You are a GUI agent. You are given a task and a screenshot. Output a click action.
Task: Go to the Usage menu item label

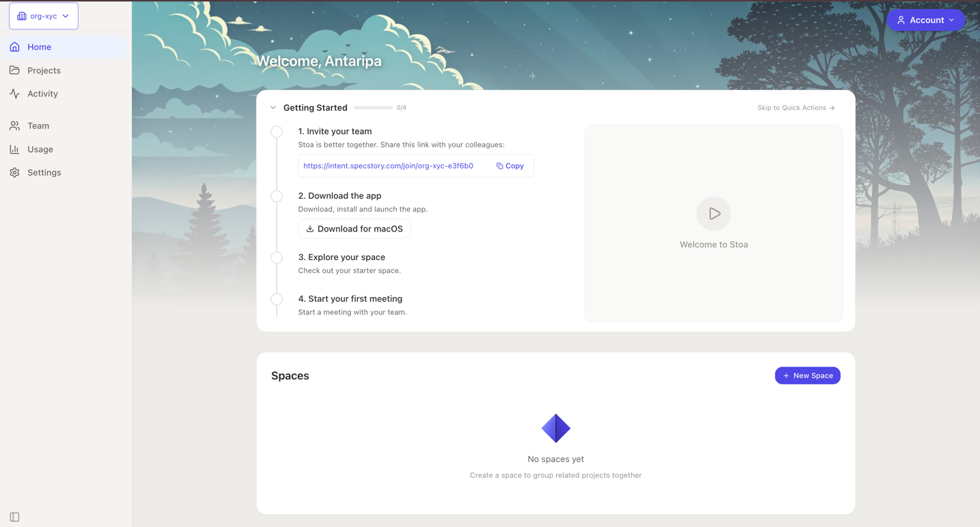(40, 149)
